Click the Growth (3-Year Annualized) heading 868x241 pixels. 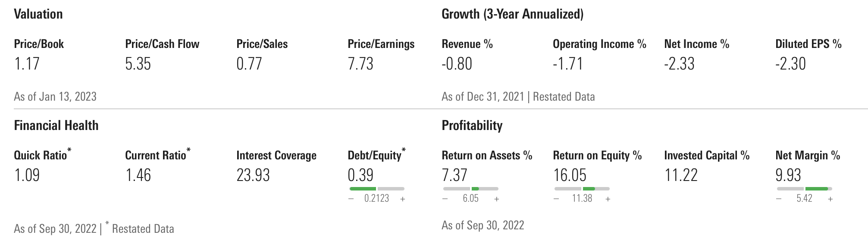[512, 14]
